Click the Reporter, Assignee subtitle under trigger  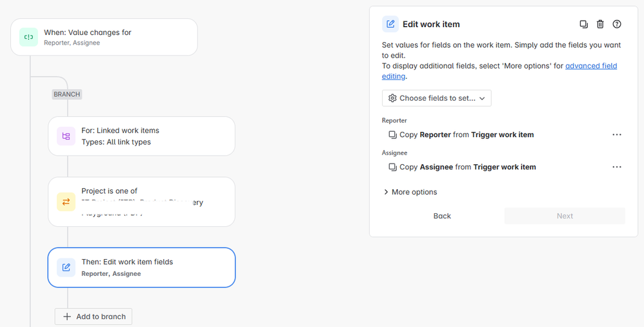coord(72,43)
